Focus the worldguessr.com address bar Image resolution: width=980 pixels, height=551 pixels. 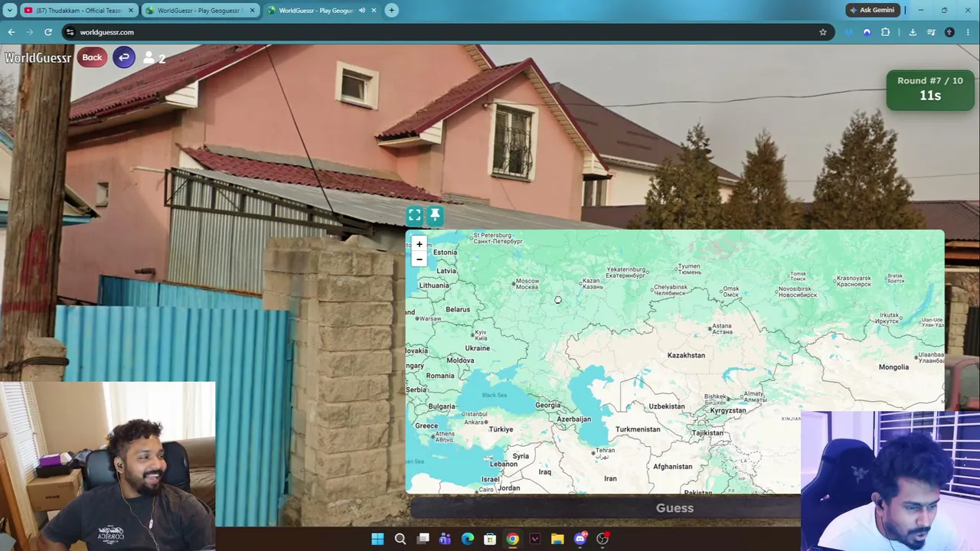444,32
